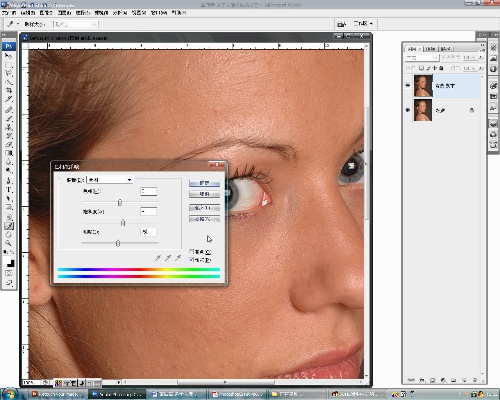Click the Saturation slider handle
Viewport: 500px width, 400px height.
123,223
